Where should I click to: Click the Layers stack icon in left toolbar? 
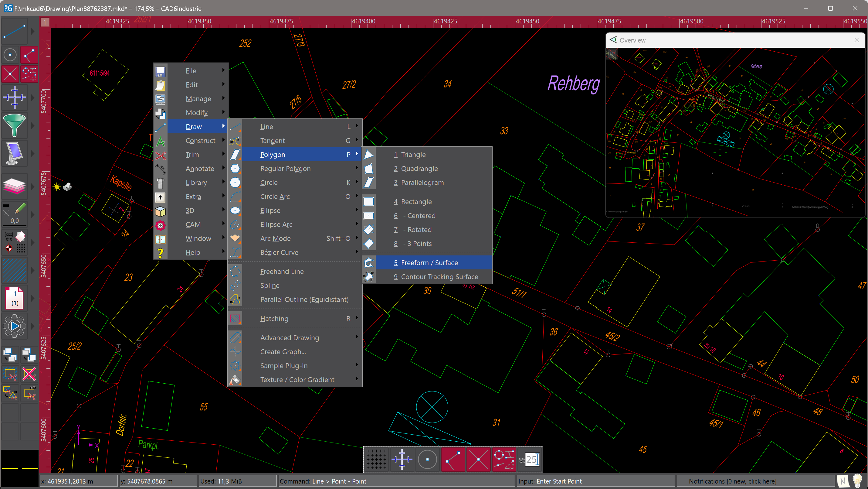[x=15, y=186]
